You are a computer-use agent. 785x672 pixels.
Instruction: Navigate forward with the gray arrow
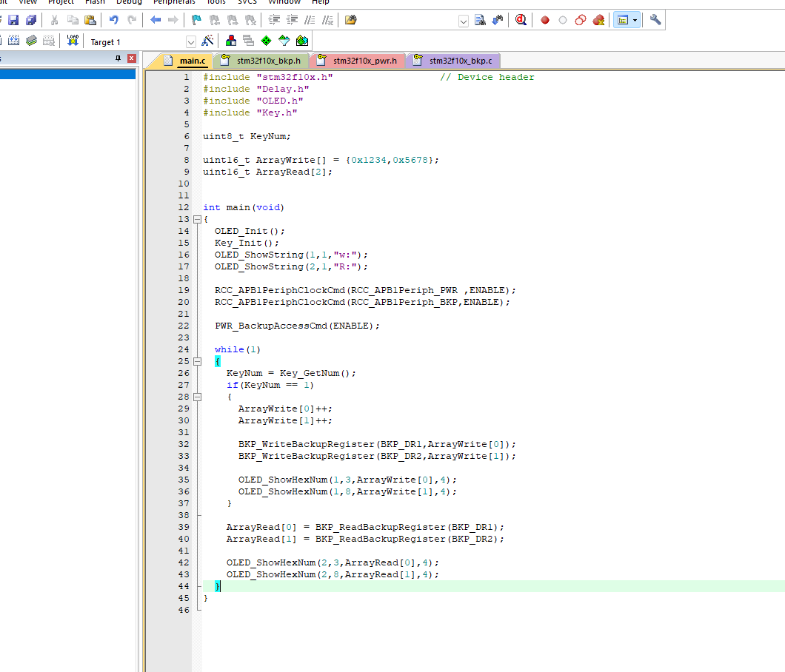pyautogui.click(x=173, y=20)
